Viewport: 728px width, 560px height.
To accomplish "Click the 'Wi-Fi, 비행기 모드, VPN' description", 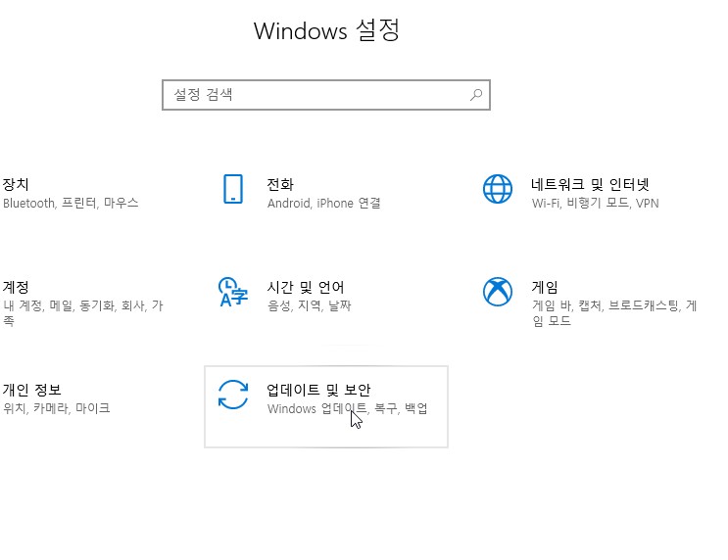I will [x=595, y=203].
